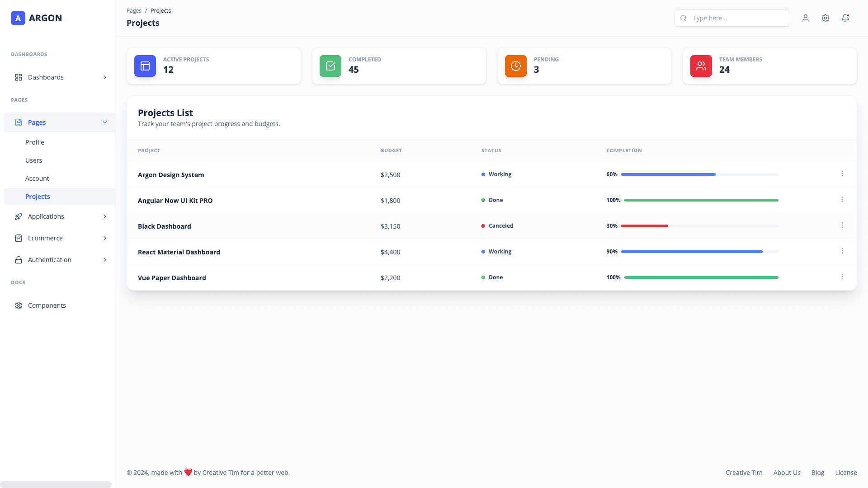Click the red Team Members icon
Screen dimensions: 868x488
[701, 66]
